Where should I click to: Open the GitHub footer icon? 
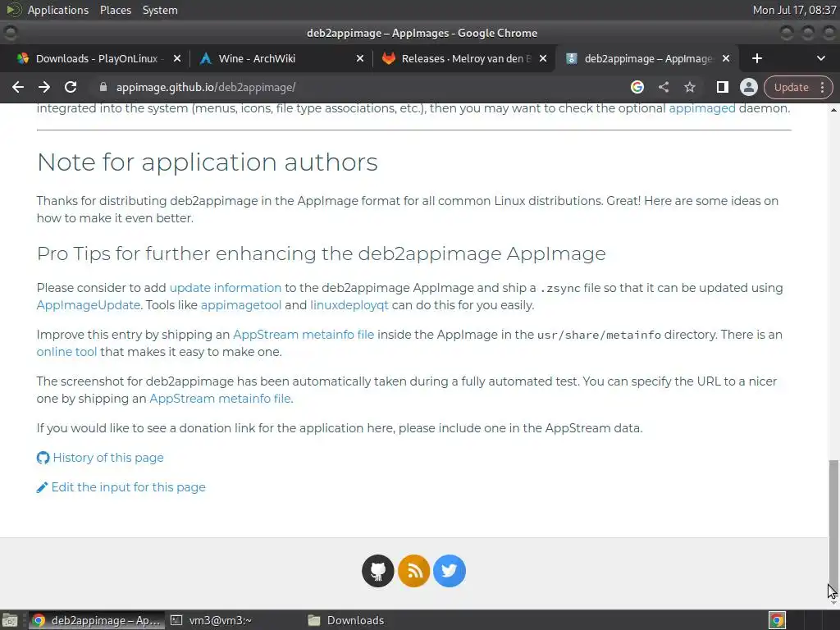(x=377, y=571)
